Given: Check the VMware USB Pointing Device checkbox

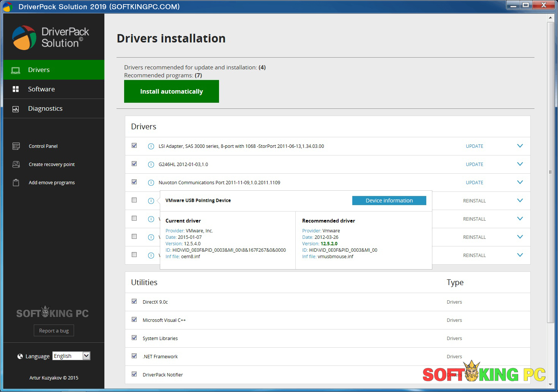Looking at the screenshot, I should pyautogui.click(x=134, y=200).
